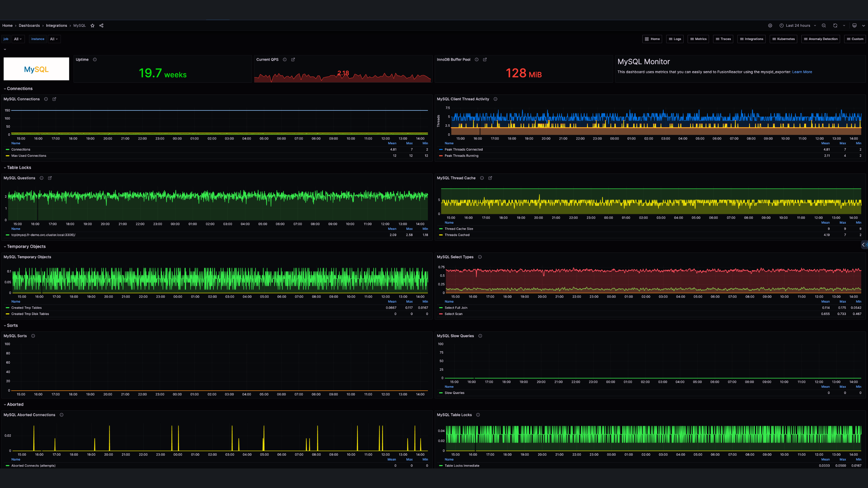Image resolution: width=868 pixels, height=488 pixels.
Task: Open the Home dashboard links menu
Action: coord(652,39)
